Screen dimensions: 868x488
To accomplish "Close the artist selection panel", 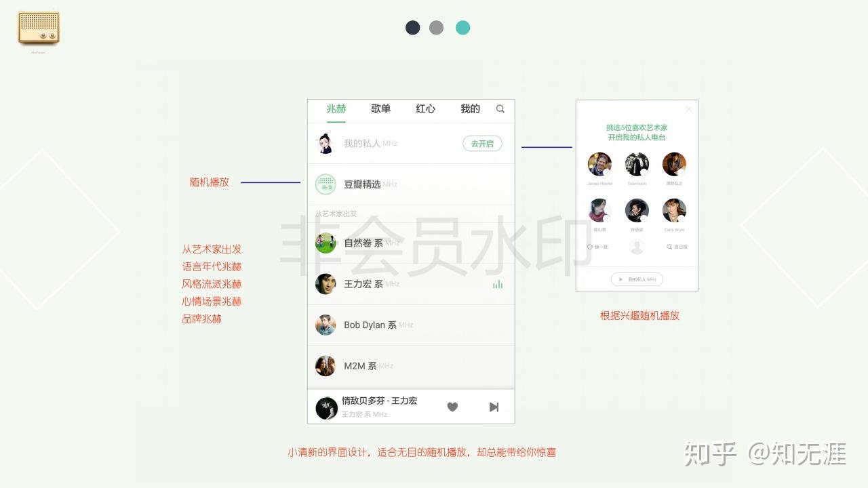I will (689, 109).
